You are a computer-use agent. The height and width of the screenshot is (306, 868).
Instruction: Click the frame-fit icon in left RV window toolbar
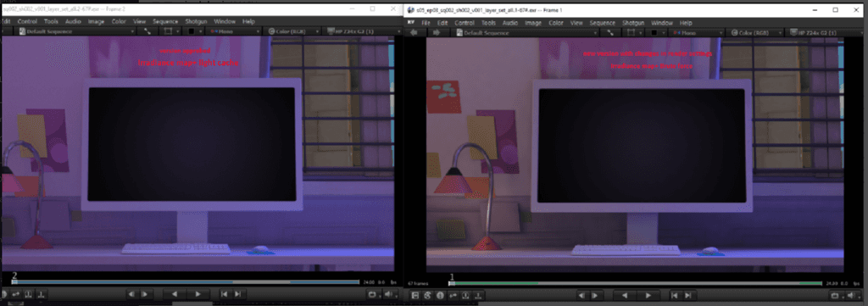[x=147, y=32]
